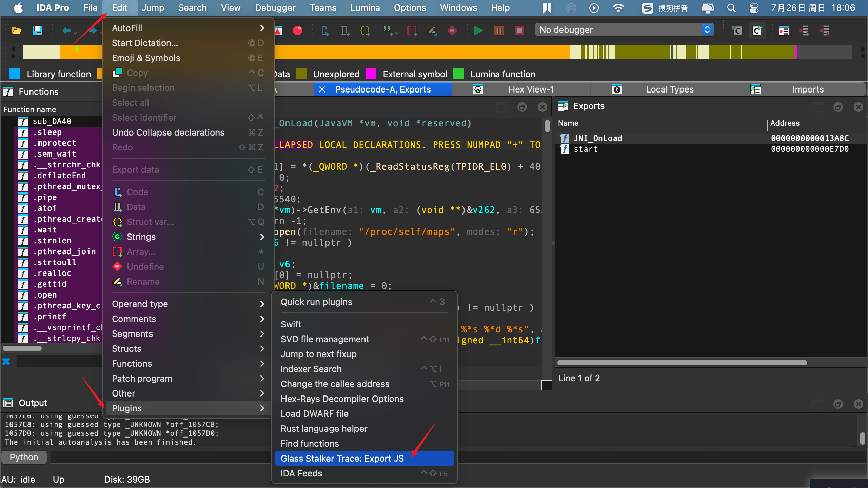Expand the Operand type submenu

[188, 304]
